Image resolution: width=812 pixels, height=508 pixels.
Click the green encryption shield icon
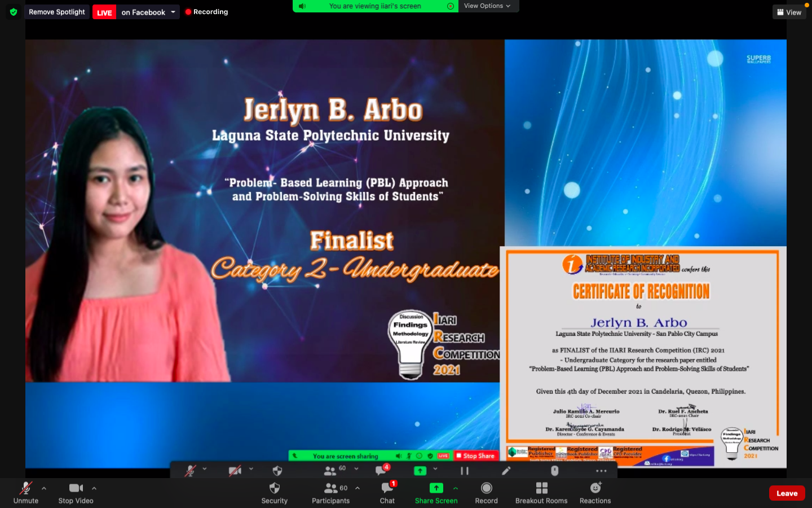tap(14, 12)
